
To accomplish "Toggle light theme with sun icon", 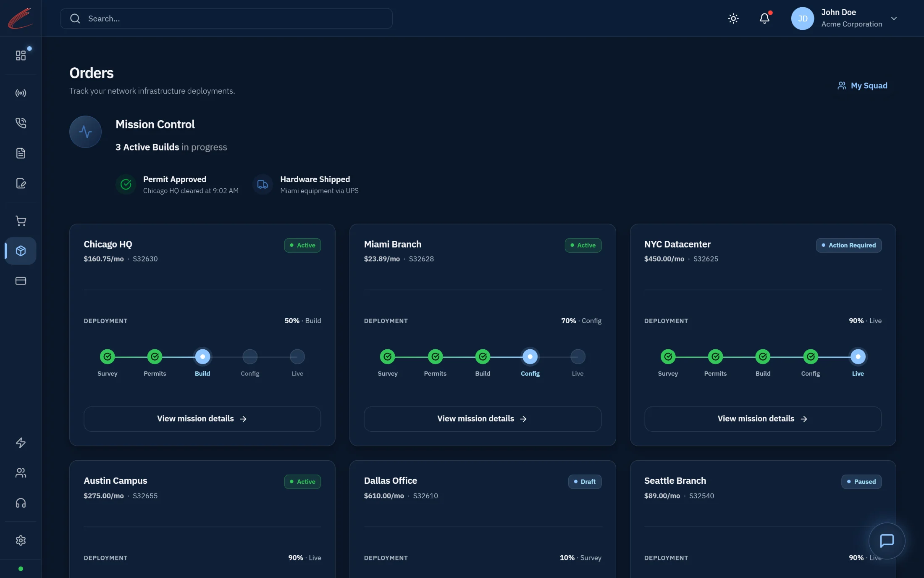I will [733, 18].
